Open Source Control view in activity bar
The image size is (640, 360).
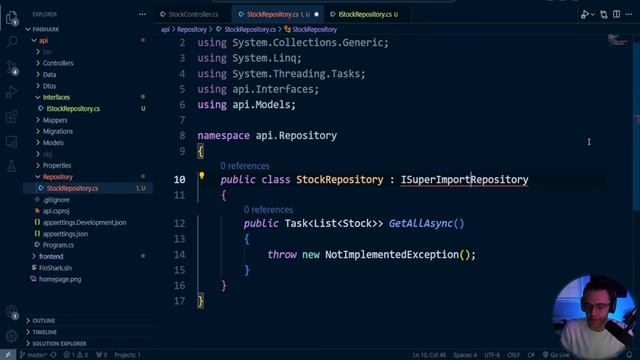pos(11,67)
